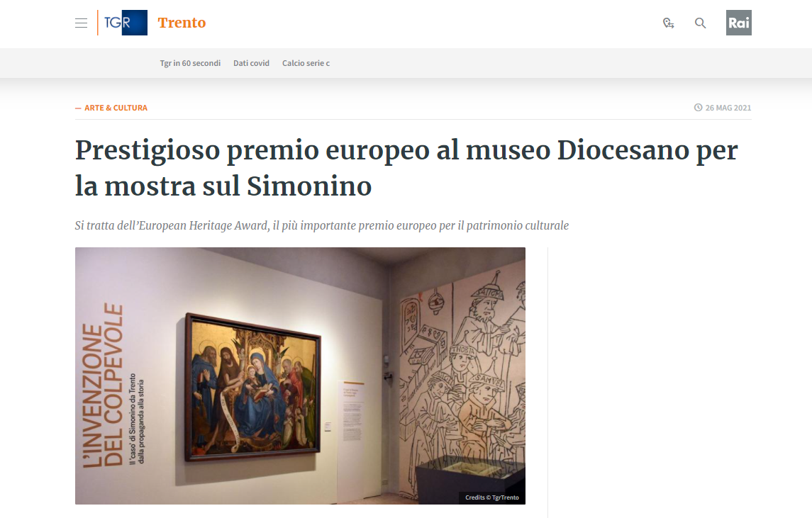Click the Credits TgrTrento caption
This screenshot has width=812, height=518.
(492, 497)
